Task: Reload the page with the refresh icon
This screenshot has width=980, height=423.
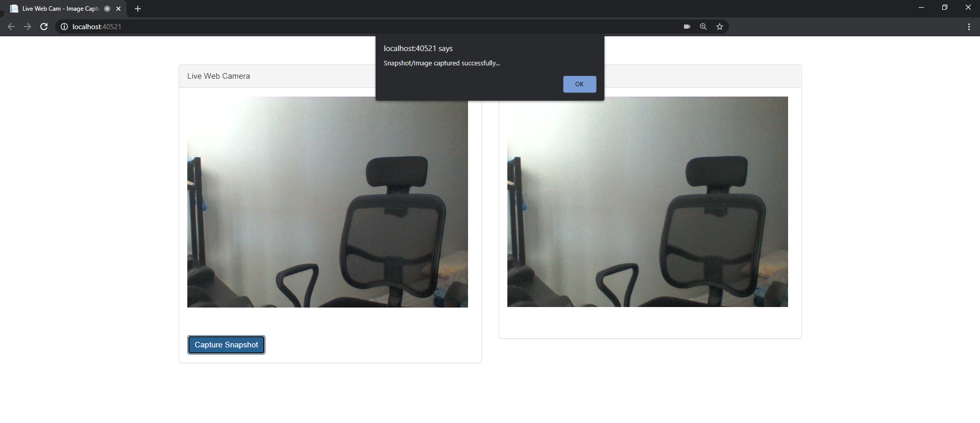Action: point(44,27)
